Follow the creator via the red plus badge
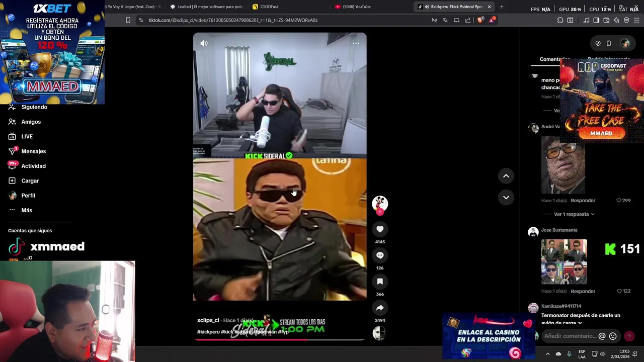Screen dimensions: 644x362 380,212
